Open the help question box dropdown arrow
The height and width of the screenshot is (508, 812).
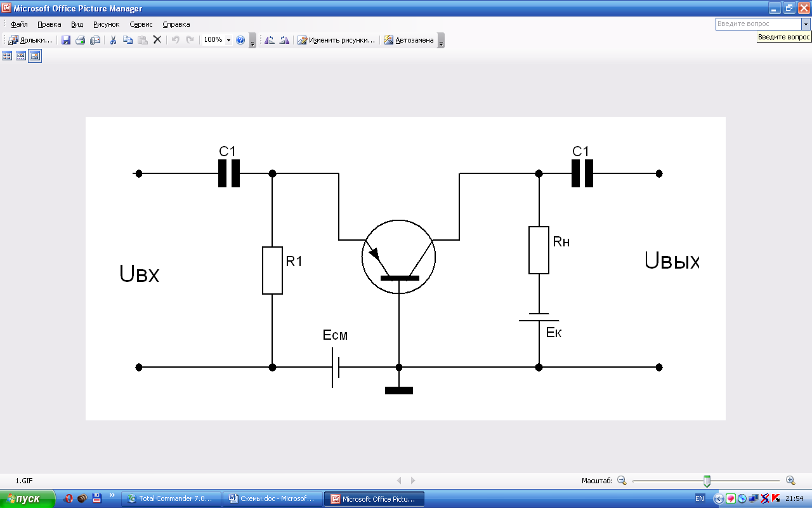click(x=806, y=24)
